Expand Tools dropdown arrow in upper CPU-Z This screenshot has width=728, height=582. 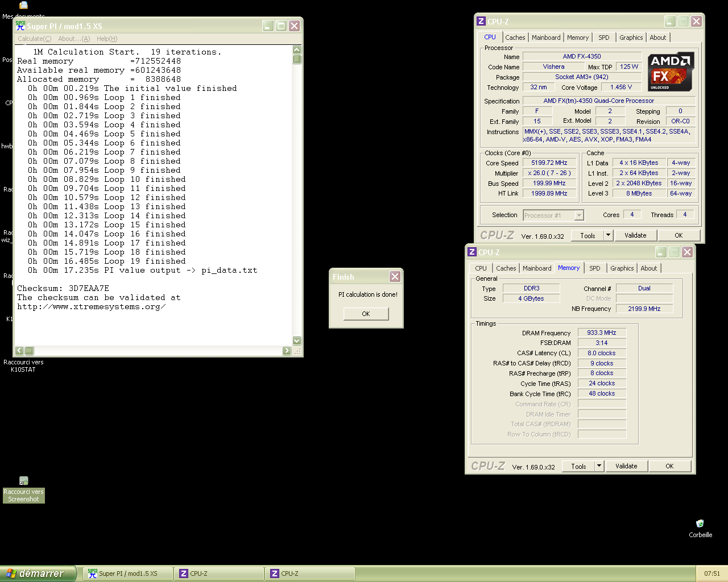pos(608,235)
